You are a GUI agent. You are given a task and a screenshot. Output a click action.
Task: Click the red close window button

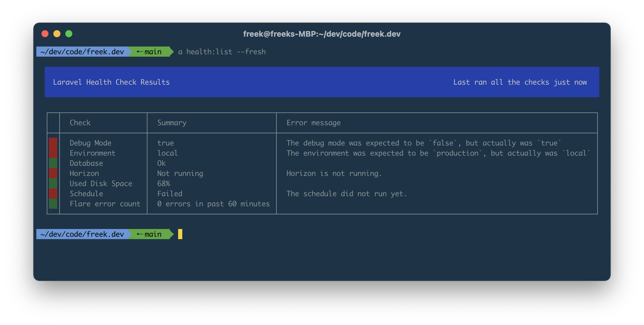(x=45, y=34)
